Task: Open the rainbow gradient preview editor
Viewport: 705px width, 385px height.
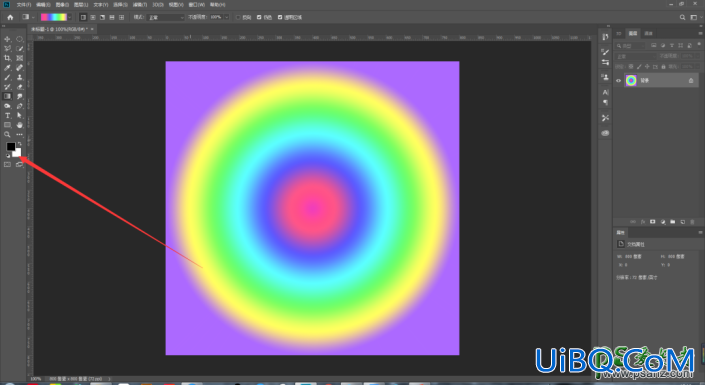Action: click(54, 17)
